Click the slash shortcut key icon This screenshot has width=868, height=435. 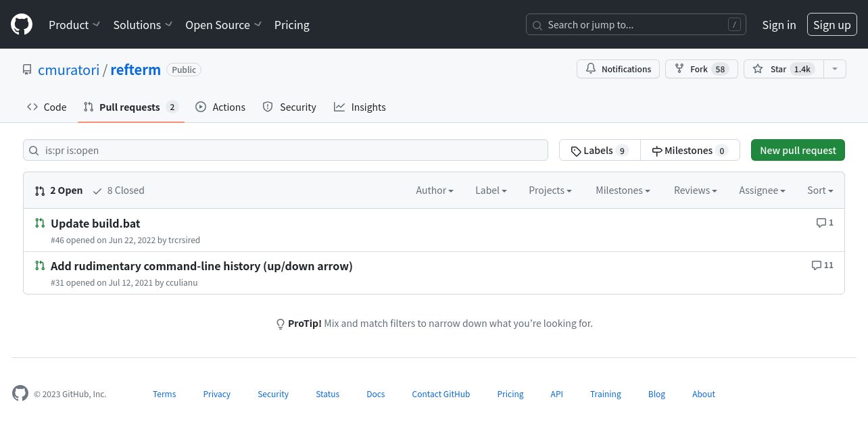734,25
